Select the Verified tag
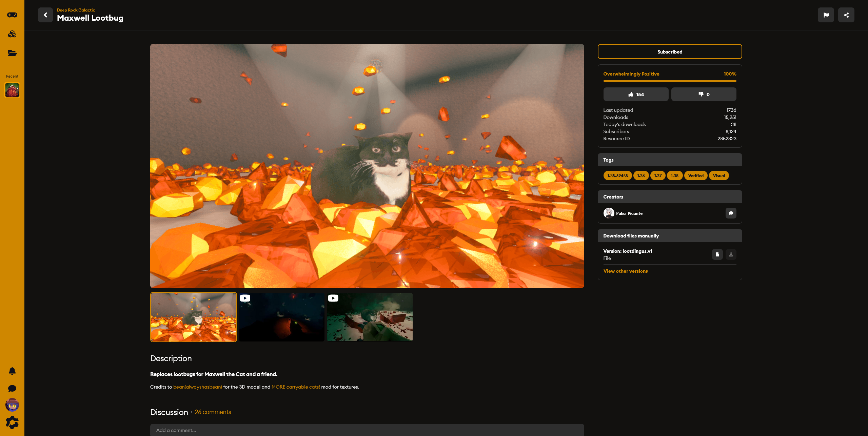This screenshot has height=436, width=868. (695, 175)
